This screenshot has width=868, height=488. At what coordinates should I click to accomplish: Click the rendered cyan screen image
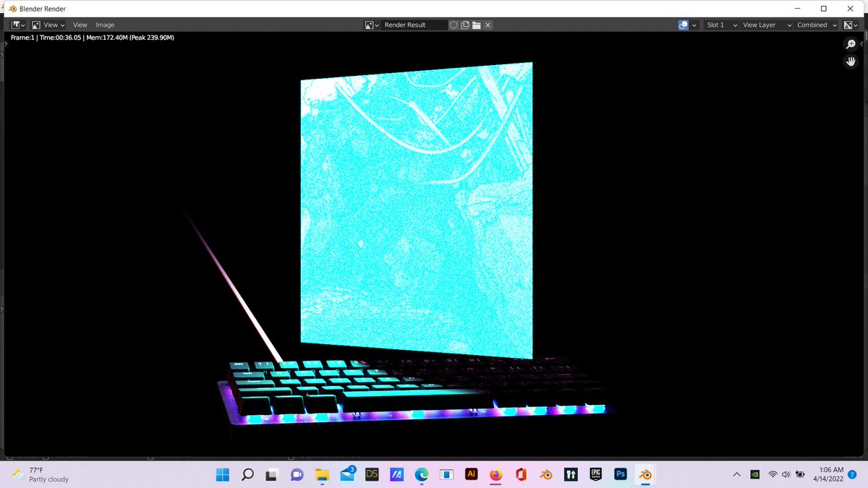pos(417,210)
